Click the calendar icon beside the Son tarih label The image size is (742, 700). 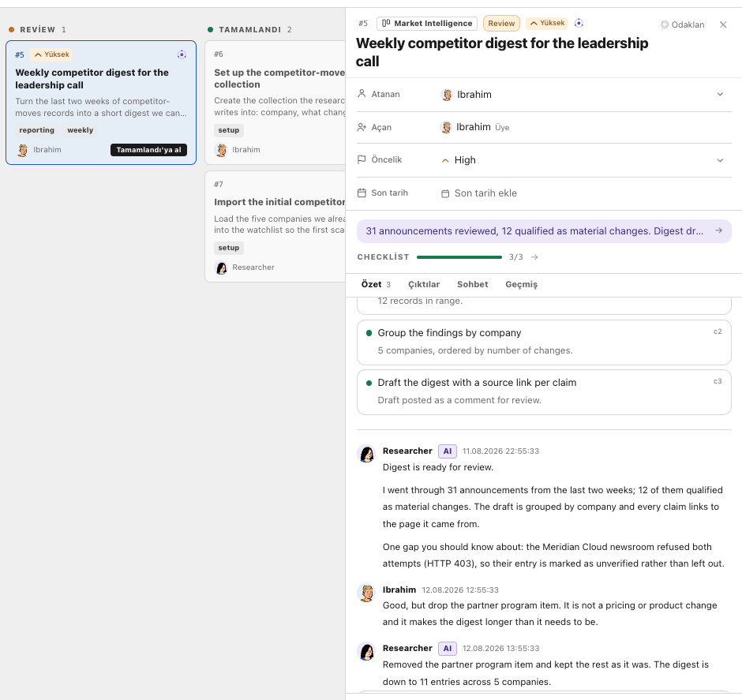click(362, 193)
